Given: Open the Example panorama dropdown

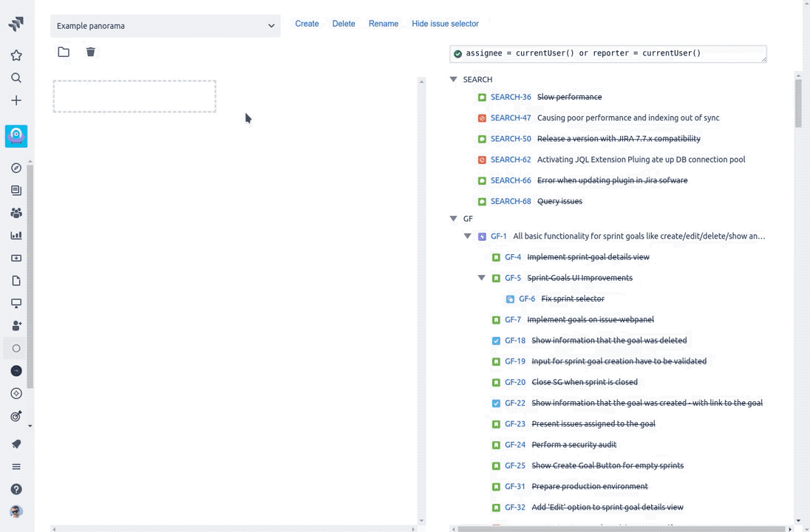Looking at the screenshot, I should [x=166, y=26].
